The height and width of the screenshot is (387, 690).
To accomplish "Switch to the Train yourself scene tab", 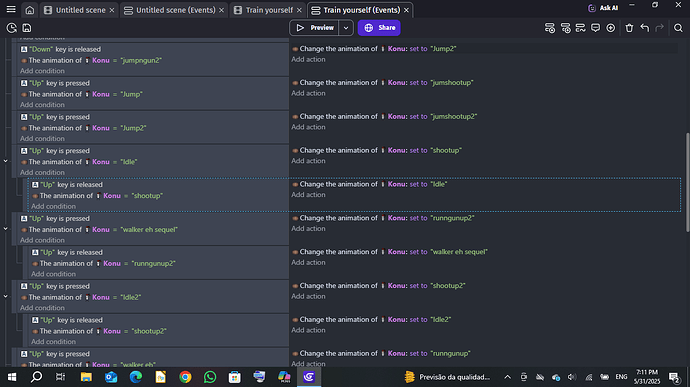I will pyautogui.click(x=268, y=10).
